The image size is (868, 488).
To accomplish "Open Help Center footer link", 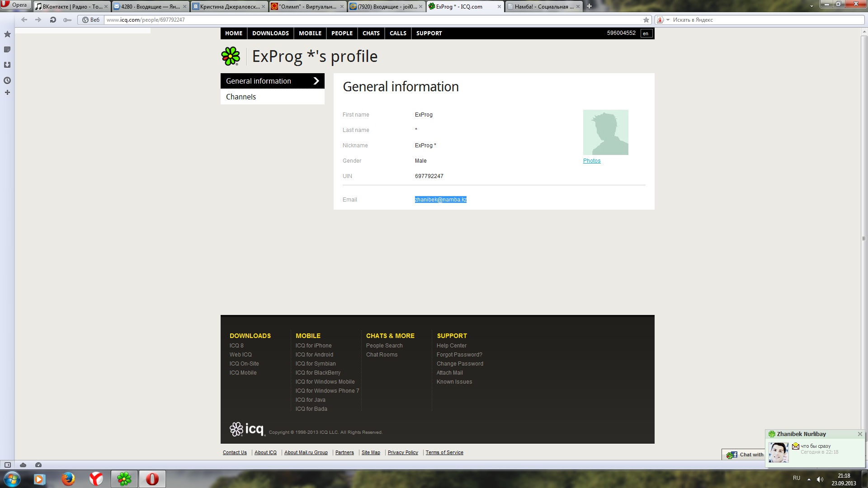I will pos(452,346).
